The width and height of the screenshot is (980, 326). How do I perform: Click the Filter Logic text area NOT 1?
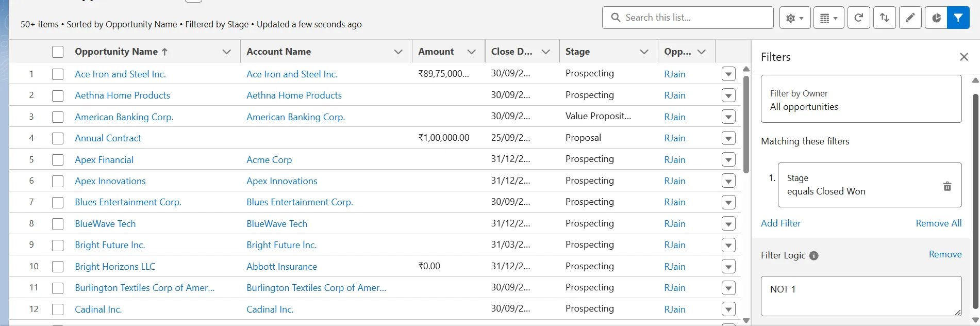(861, 296)
